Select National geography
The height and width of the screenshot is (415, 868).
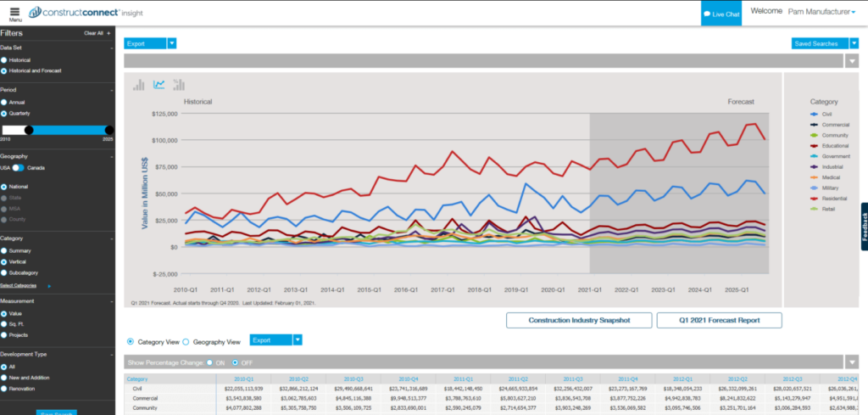point(4,187)
